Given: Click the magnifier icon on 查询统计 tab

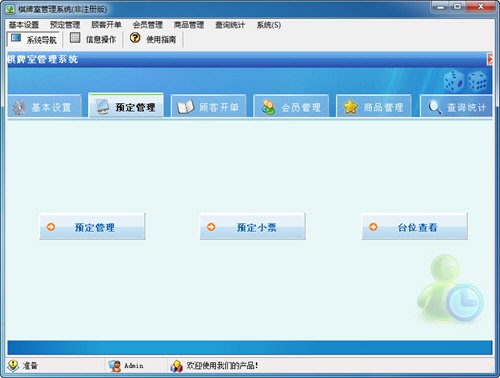Looking at the screenshot, I should click(x=435, y=107).
